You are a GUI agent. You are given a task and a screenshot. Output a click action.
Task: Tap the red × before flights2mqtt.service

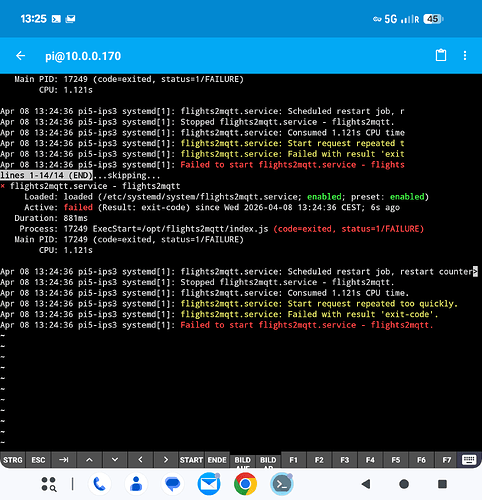click(x=3, y=186)
